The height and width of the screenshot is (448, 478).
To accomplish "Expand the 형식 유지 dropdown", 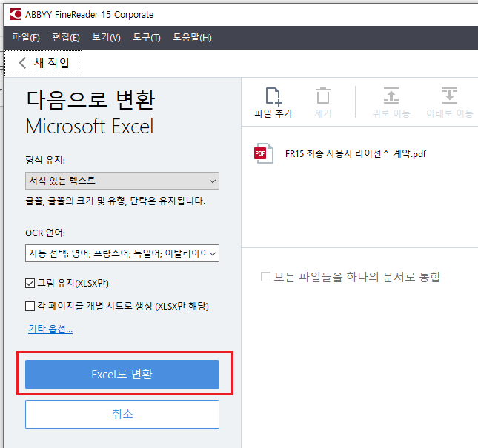I will click(122, 181).
